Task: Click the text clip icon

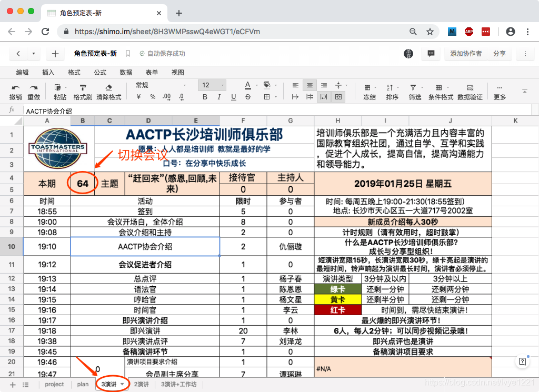Action: pos(310,97)
